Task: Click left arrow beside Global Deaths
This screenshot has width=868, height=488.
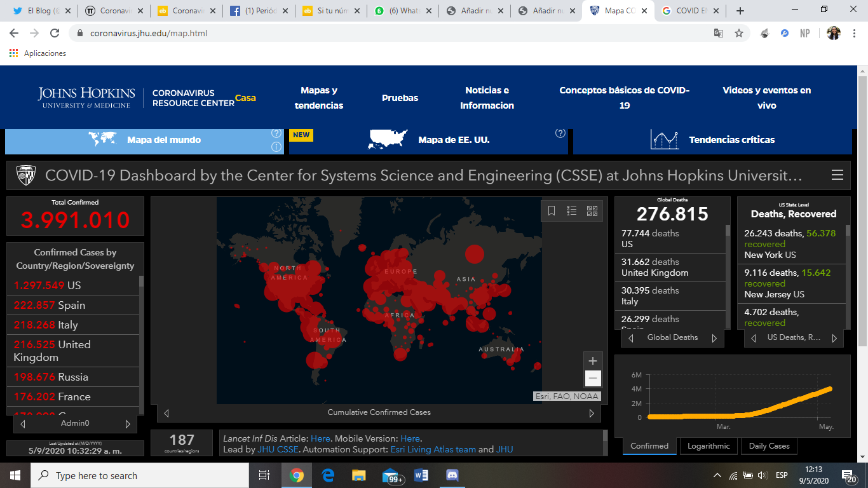Action: coord(631,339)
